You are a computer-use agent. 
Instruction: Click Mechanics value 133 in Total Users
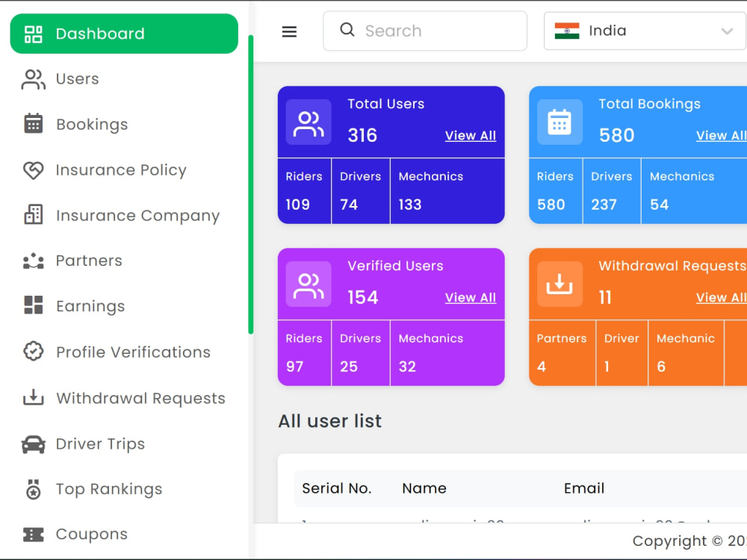click(409, 205)
